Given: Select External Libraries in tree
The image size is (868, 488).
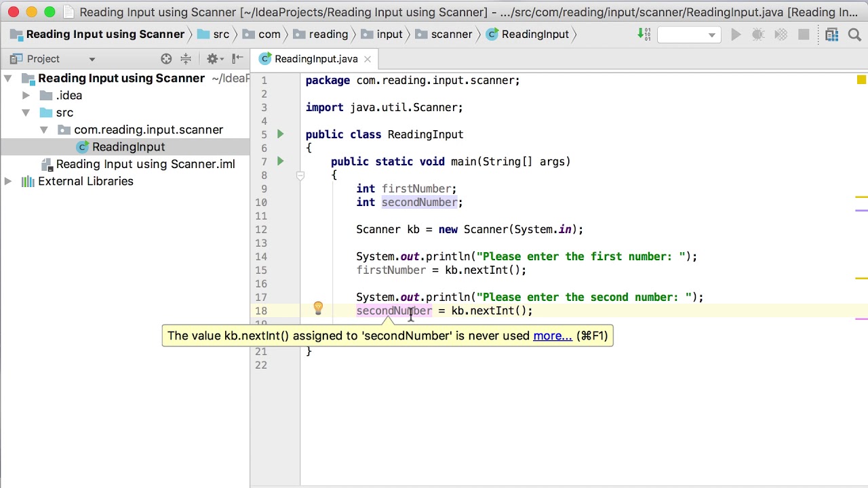Looking at the screenshot, I should [85, 181].
